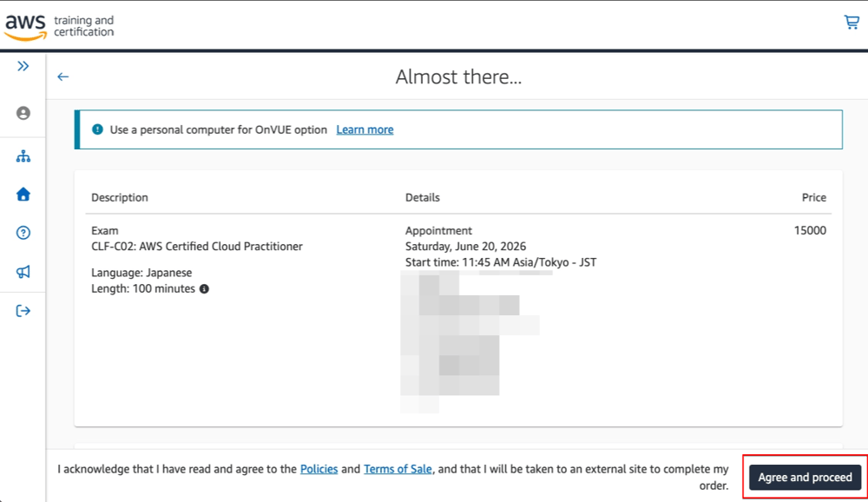Open the profile account icon in sidebar
868x502 pixels.
pos(23,113)
